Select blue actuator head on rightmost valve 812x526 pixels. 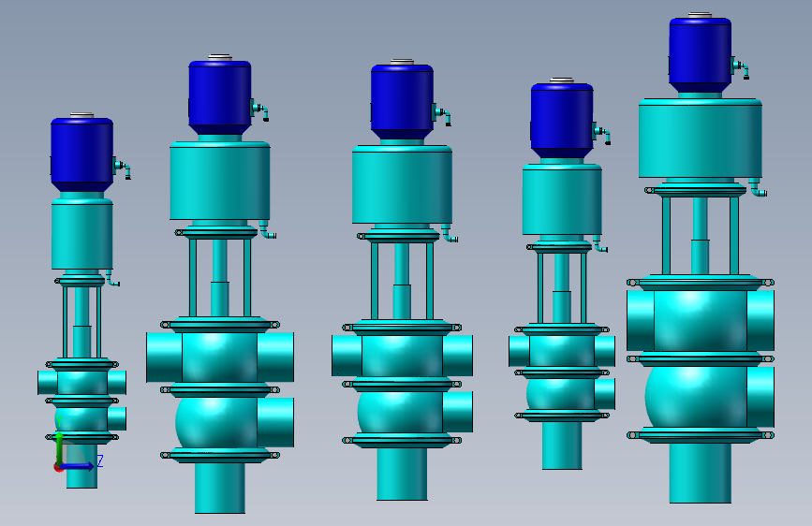(x=701, y=55)
